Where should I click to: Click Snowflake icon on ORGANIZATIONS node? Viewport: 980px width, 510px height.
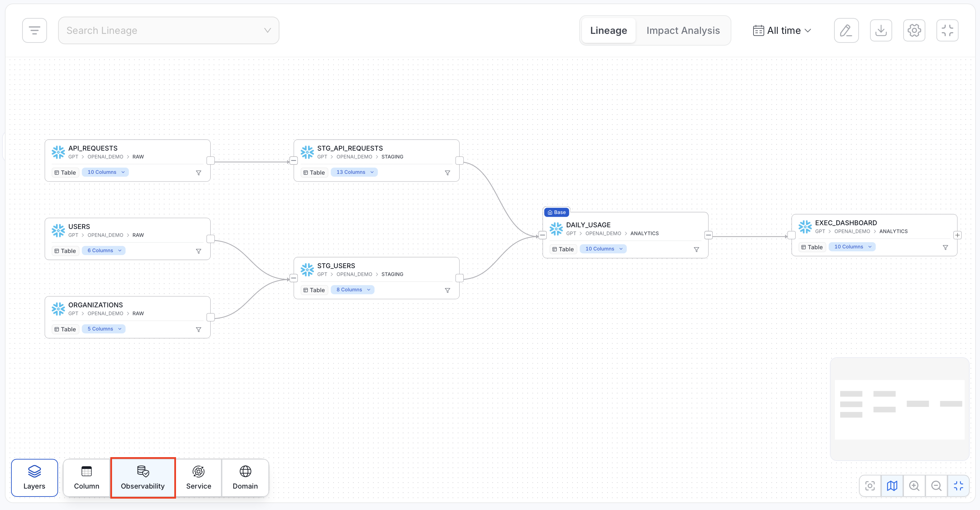[x=58, y=309]
